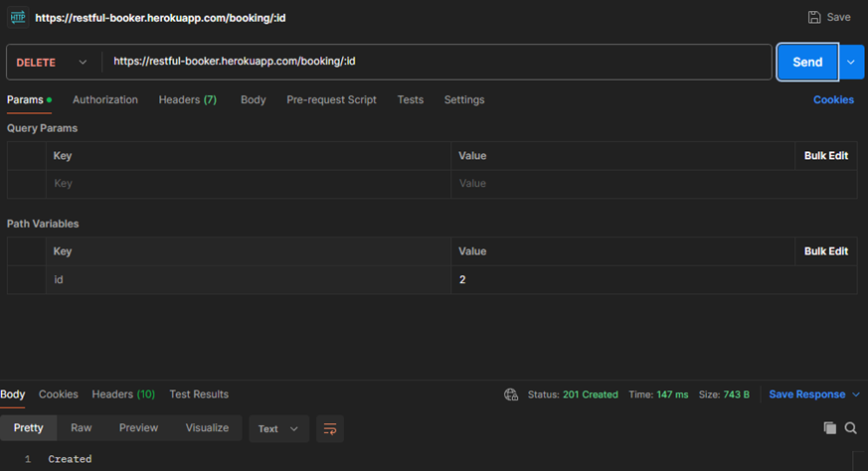Copy response using the copy icon
The image size is (868, 471).
[x=829, y=428]
